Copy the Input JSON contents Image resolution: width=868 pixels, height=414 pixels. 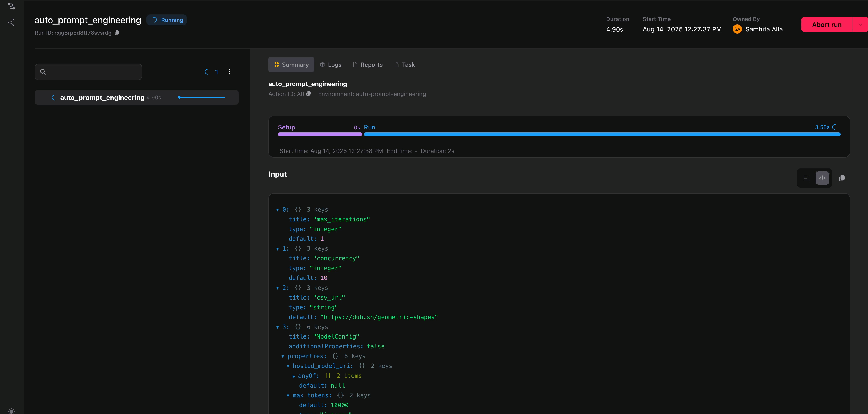842,178
